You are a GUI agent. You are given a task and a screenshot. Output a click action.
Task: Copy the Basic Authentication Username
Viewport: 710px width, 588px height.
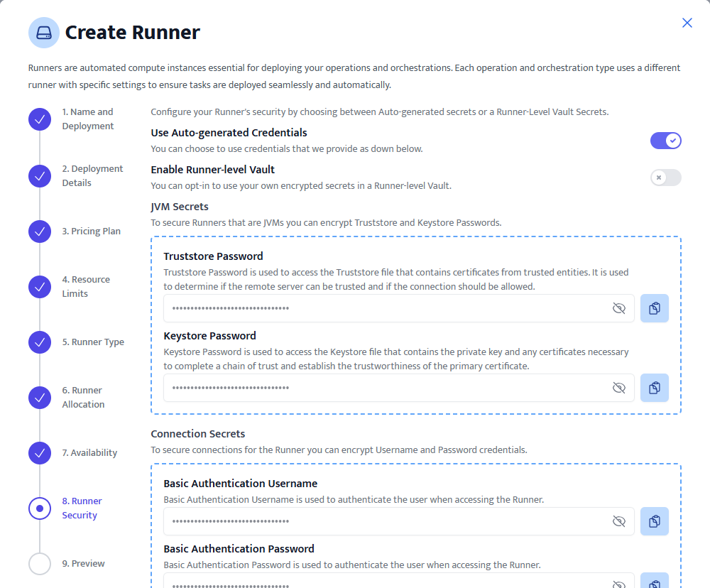pyautogui.click(x=654, y=521)
